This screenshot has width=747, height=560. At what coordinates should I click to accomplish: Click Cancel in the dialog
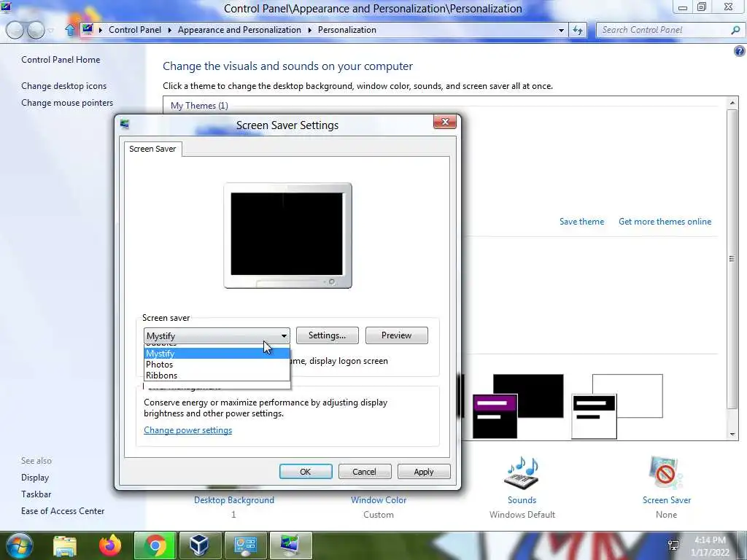[x=365, y=472]
